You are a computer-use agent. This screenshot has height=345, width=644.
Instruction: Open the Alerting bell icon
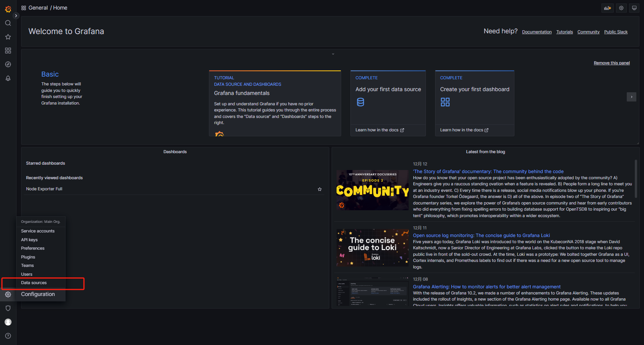(8, 78)
